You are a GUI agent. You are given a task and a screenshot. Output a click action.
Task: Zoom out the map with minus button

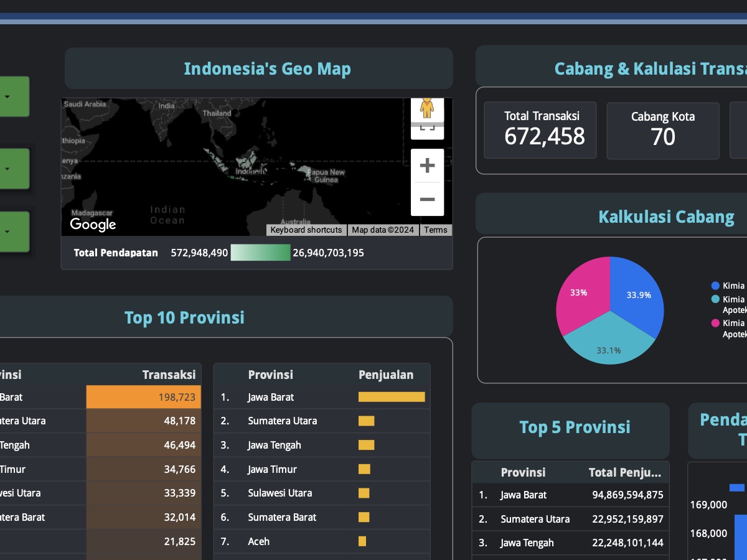427,199
